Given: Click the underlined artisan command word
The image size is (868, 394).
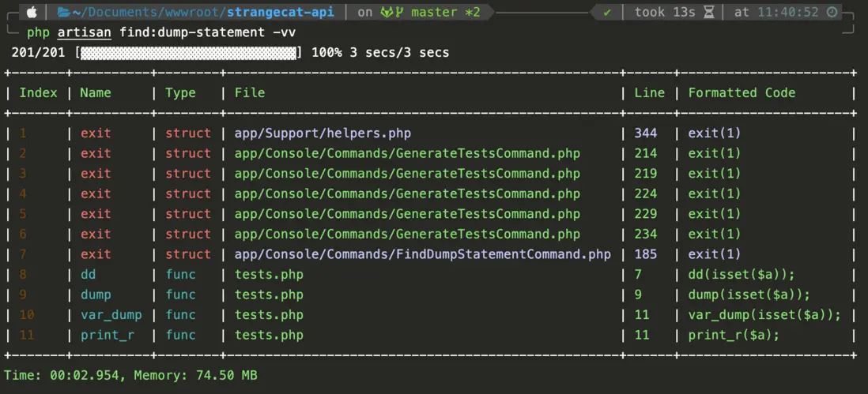Looking at the screenshot, I should pyautogui.click(x=85, y=32).
